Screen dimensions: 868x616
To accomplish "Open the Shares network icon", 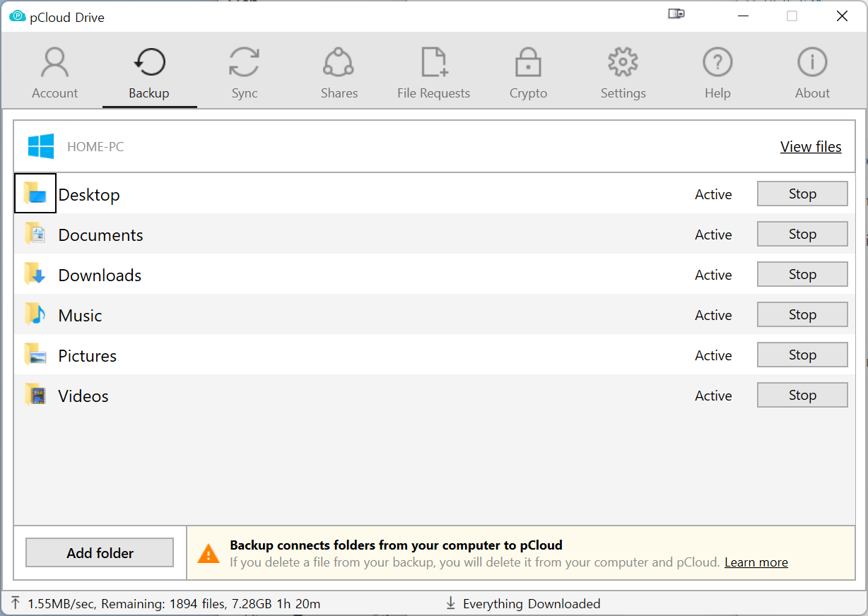I will [x=339, y=62].
